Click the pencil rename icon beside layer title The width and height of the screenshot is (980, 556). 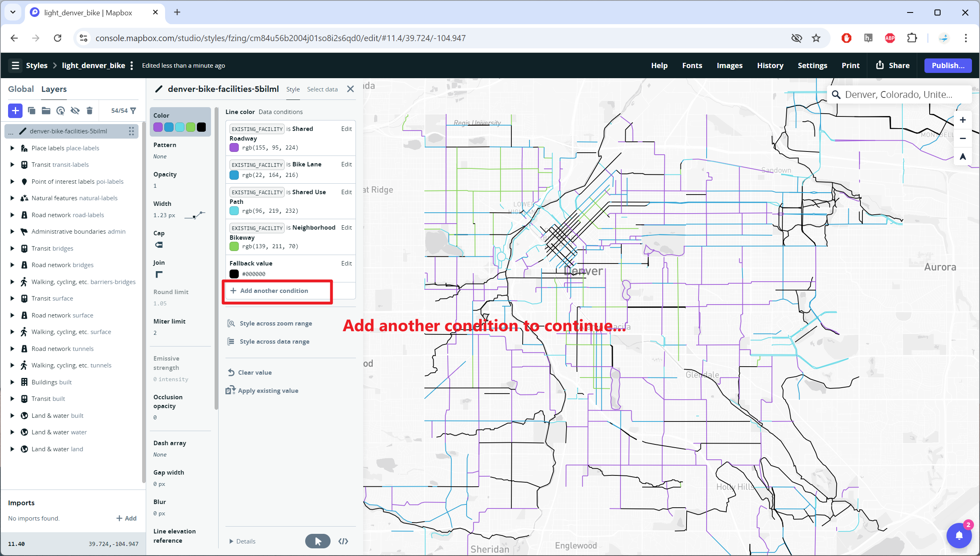[x=159, y=89]
